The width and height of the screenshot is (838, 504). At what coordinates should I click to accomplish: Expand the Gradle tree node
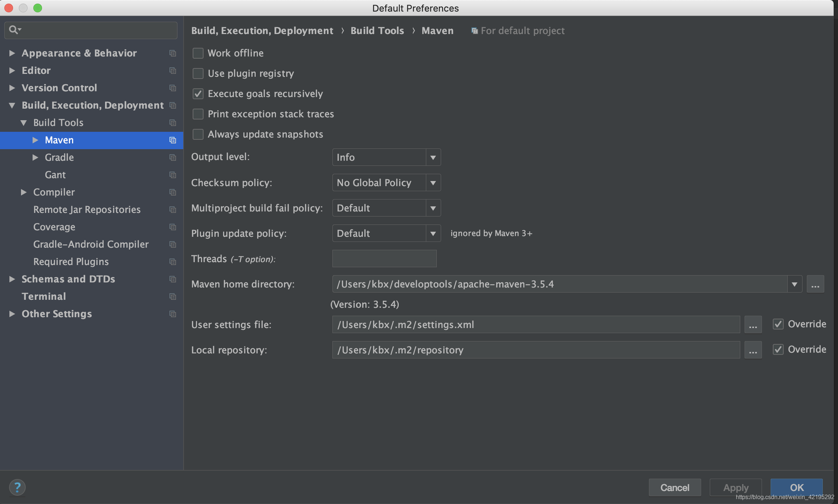tap(36, 157)
